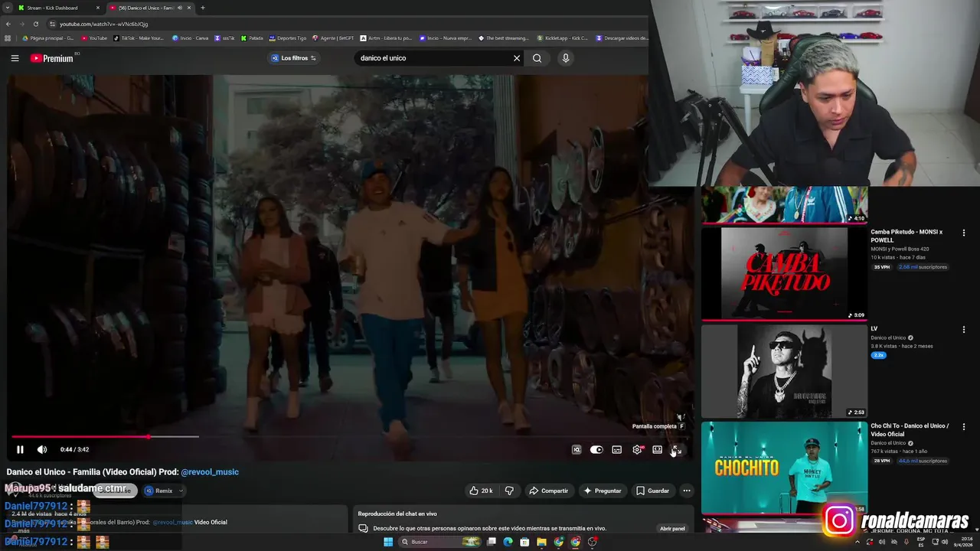This screenshot has height=551, width=980.
Task: Open Microsoft Store from the taskbar
Action: (x=524, y=542)
